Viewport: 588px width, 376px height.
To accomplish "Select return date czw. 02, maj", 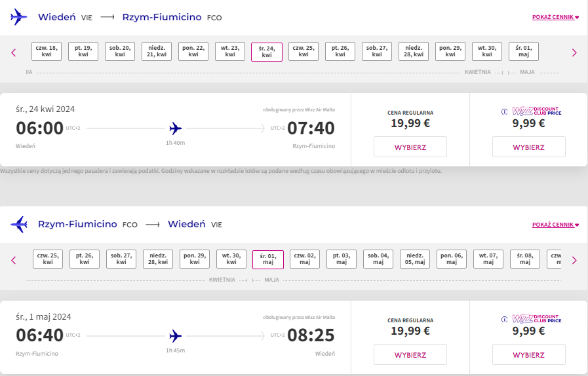I will [305, 259].
